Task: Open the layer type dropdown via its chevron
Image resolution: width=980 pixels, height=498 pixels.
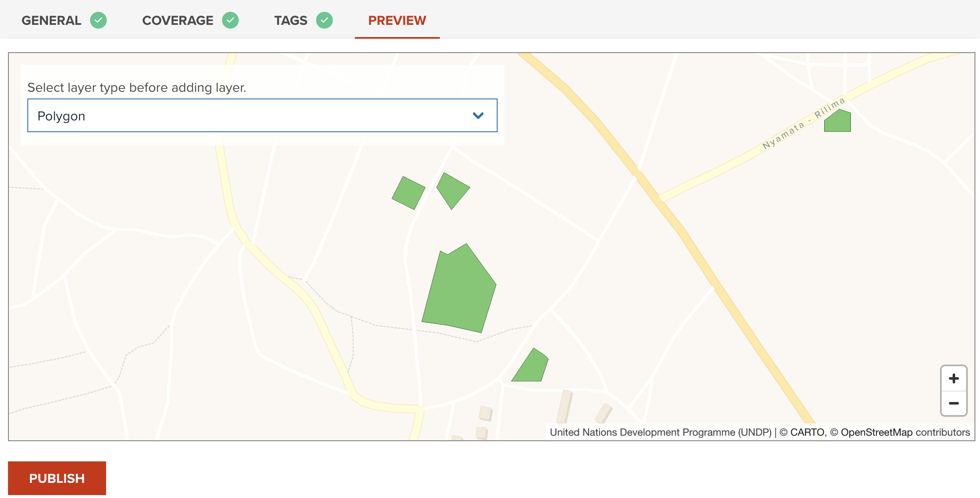Action: click(x=478, y=115)
